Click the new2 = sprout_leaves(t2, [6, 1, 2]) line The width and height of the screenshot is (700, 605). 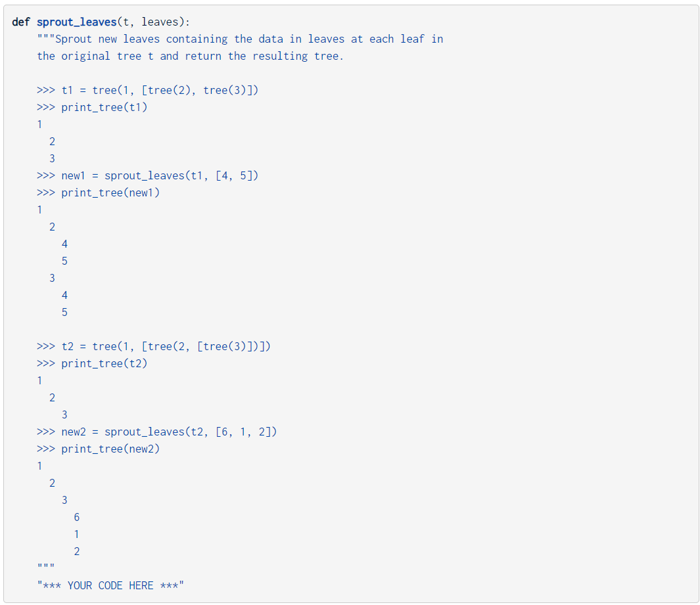point(156,432)
